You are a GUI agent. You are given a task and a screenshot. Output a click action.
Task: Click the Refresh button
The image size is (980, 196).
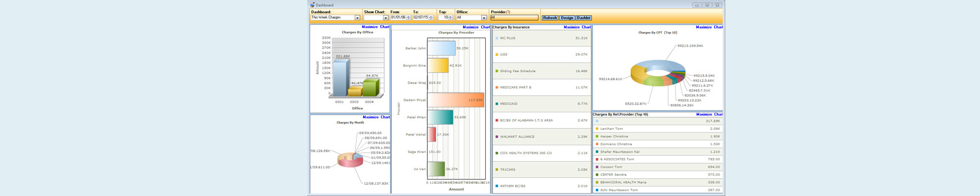550,18
